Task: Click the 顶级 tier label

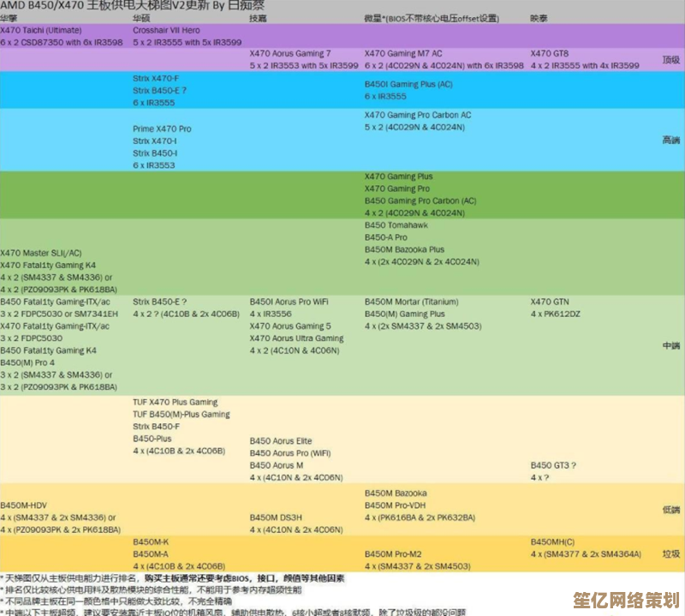Action: 671,60
